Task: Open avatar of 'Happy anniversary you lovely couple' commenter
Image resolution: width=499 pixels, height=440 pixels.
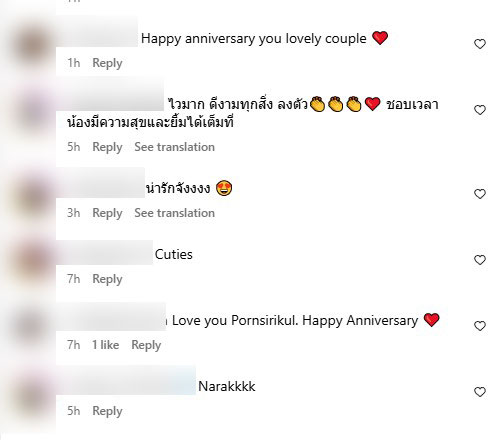Action: point(32,45)
